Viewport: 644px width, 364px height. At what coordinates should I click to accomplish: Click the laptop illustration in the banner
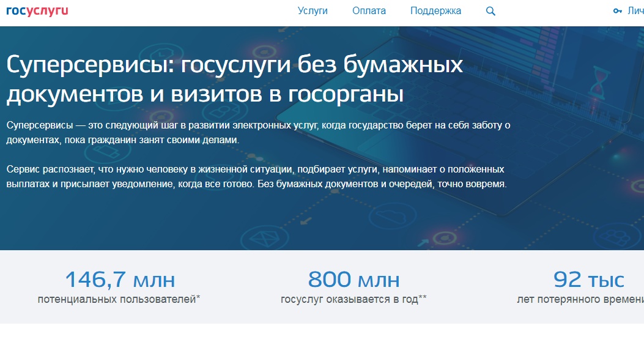tap(391, 80)
